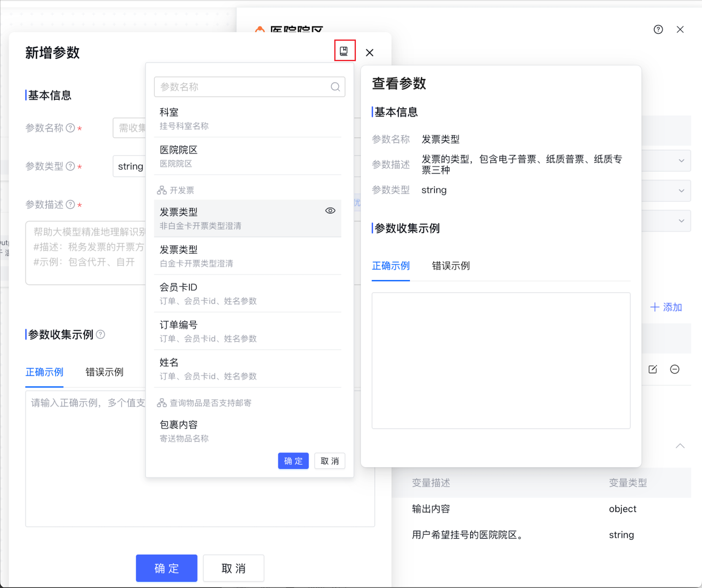Click small 确定 button in parameter list popup

pyautogui.click(x=293, y=461)
